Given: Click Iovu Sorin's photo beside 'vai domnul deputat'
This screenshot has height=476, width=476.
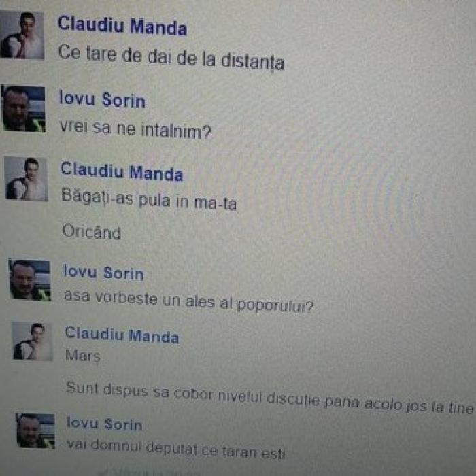Looking at the screenshot, I should click(x=35, y=430).
